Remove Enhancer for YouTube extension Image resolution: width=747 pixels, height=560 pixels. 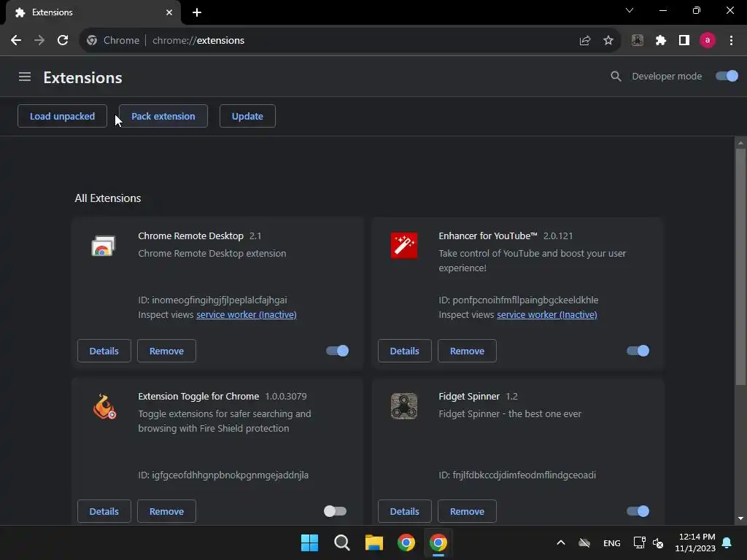click(467, 351)
